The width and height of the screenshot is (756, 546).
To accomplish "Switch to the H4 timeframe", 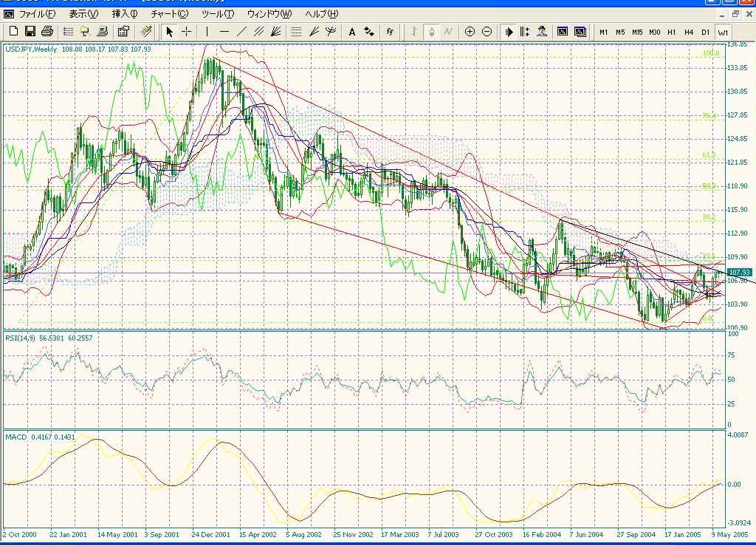I will [x=688, y=32].
